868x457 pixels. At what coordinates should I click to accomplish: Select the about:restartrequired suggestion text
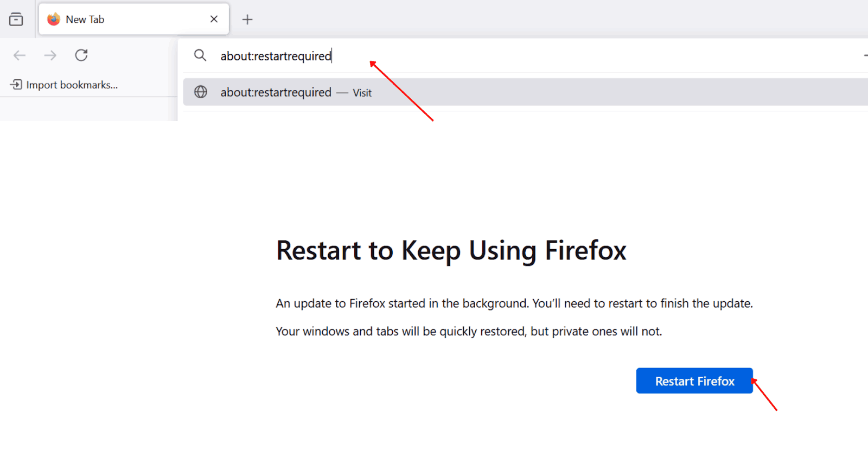[x=276, y=92]
